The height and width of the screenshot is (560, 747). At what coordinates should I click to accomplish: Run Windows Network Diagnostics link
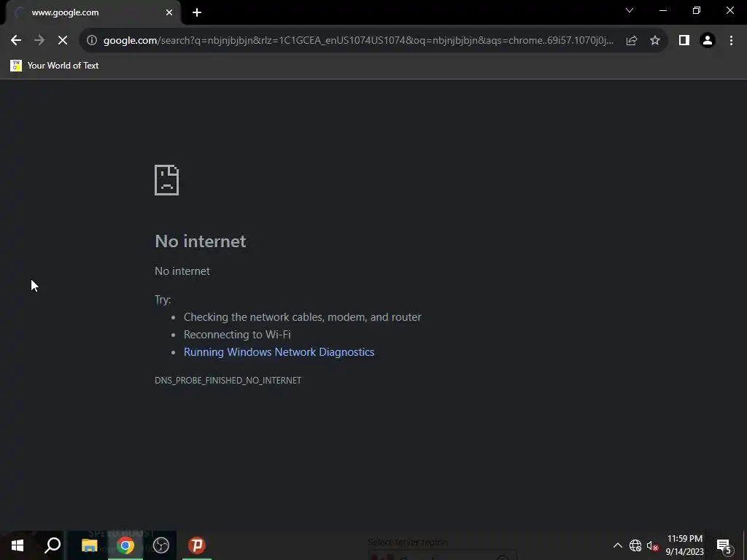click(279, 352)
